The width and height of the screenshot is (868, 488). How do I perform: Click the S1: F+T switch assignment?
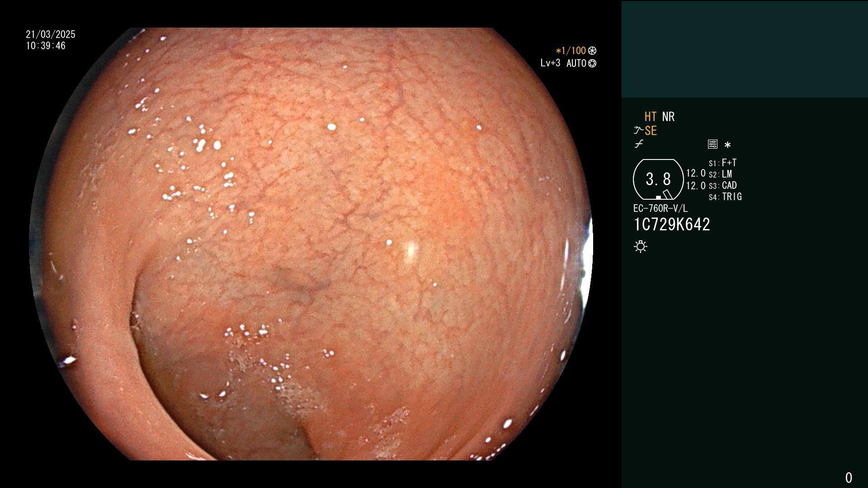[x=722, y=163]
